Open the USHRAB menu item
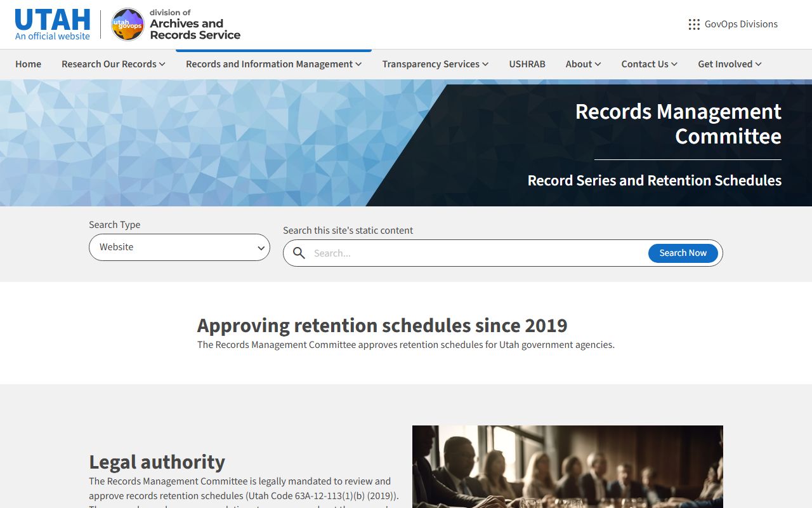Image resolution: width=812 pixels, height=508 pixels. pyautogui.click(x=527, y=64)
